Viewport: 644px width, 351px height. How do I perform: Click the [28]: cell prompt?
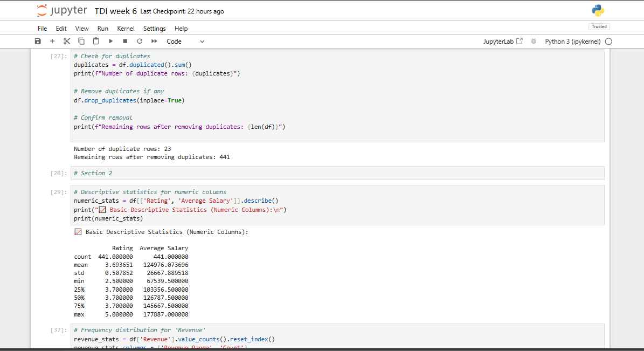tap(58, 174)
